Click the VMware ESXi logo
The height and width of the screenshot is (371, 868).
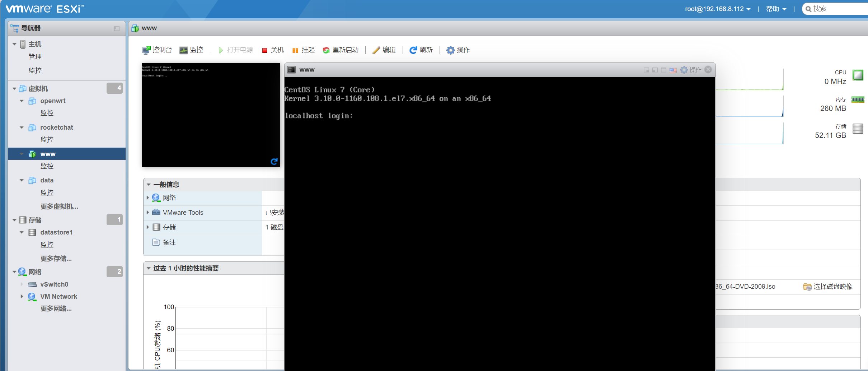pyautogui.click(x=45, y=9)
